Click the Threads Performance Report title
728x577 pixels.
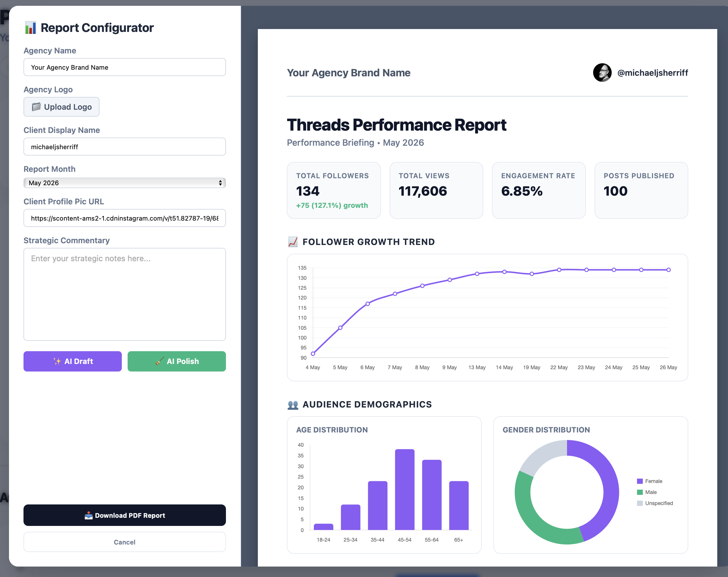coord(396,125)
